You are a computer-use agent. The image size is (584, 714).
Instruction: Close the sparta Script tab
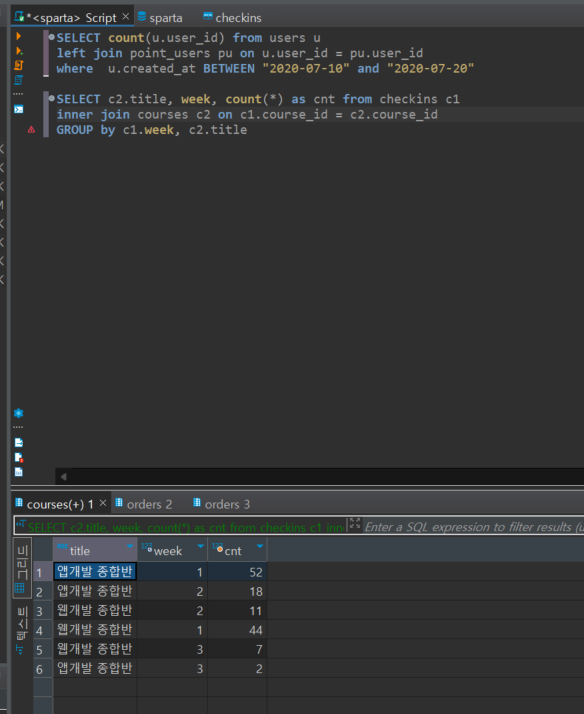click(126, 16)
